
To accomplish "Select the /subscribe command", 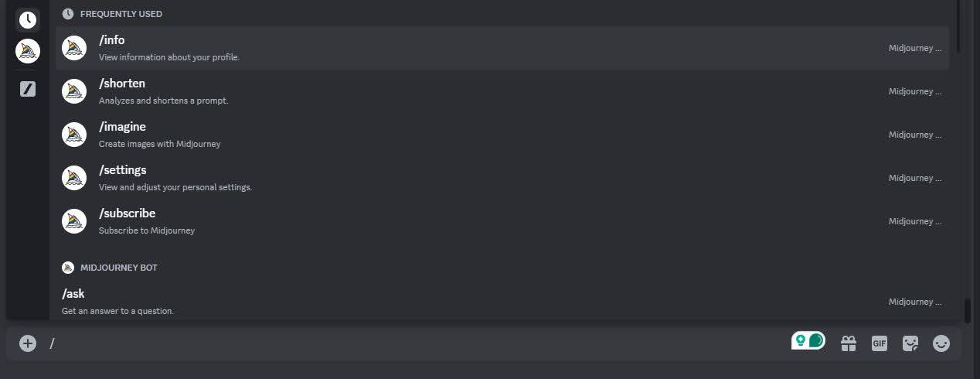I will [x=502, y=221].
